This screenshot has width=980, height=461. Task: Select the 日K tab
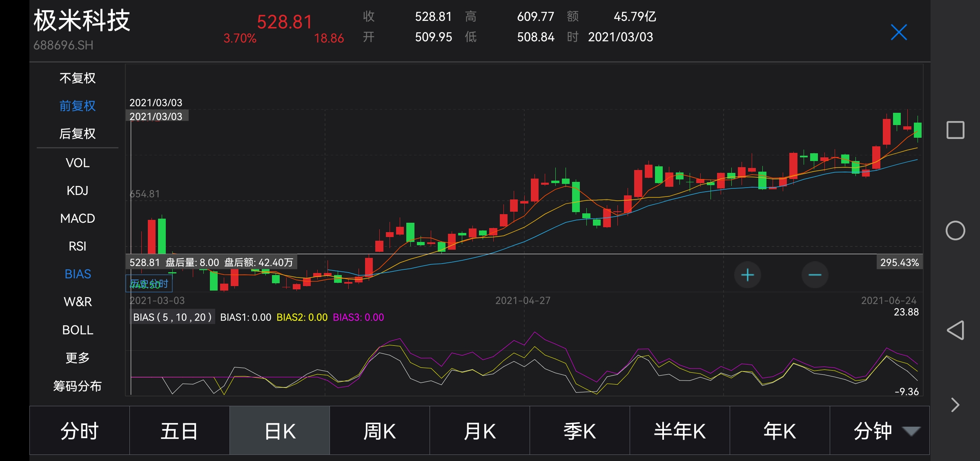click(x=280, y=431)
